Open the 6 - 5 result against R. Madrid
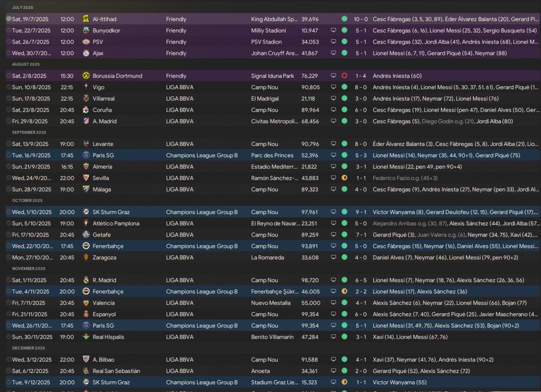Viewport: 541px width, 392px height. click(361, 280)
